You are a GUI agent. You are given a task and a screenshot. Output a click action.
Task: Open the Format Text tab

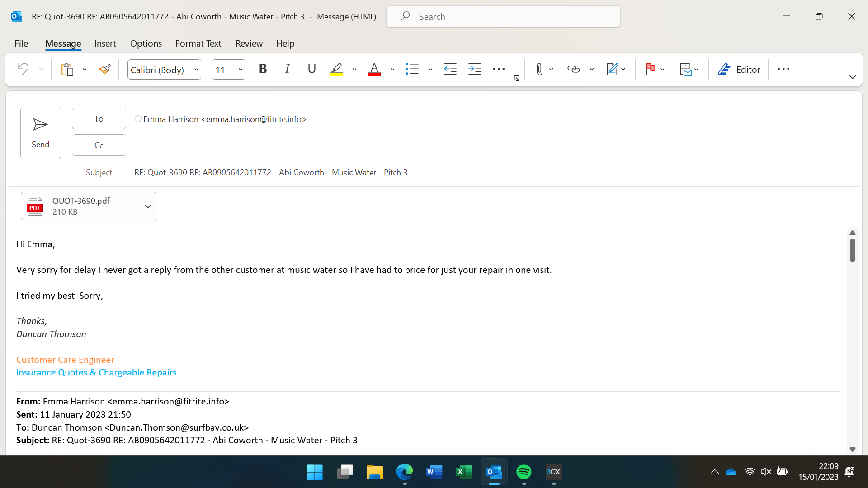(198, 43)
